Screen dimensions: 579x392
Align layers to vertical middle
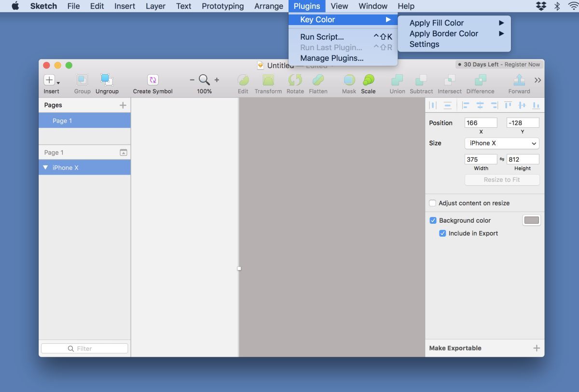click(522, 105)
